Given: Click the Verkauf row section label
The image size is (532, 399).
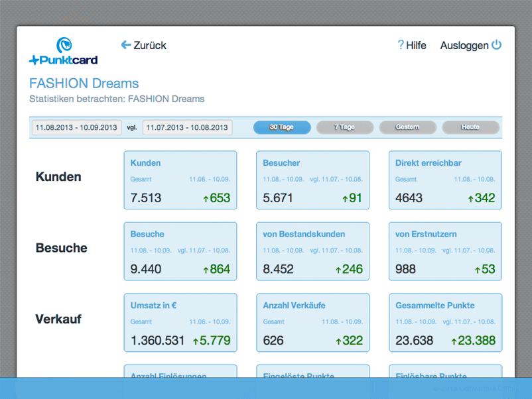Looking at the screenshot, I should [58, 319].
